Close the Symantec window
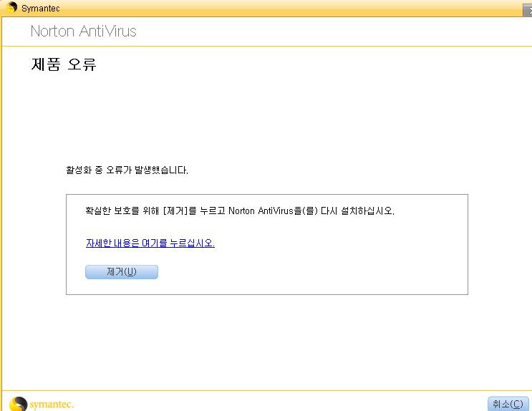This screenshot has width=532, height=411. 528,10
